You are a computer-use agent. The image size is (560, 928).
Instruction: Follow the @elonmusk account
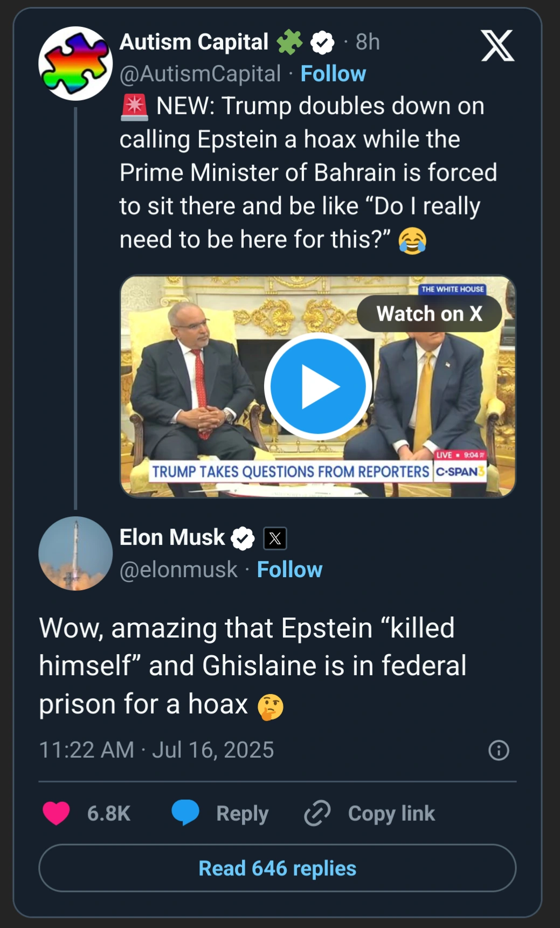(289, 570)
